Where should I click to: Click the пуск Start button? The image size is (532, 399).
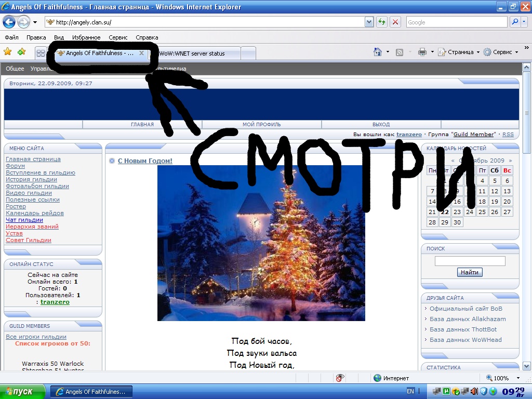(x=22, y=392)
